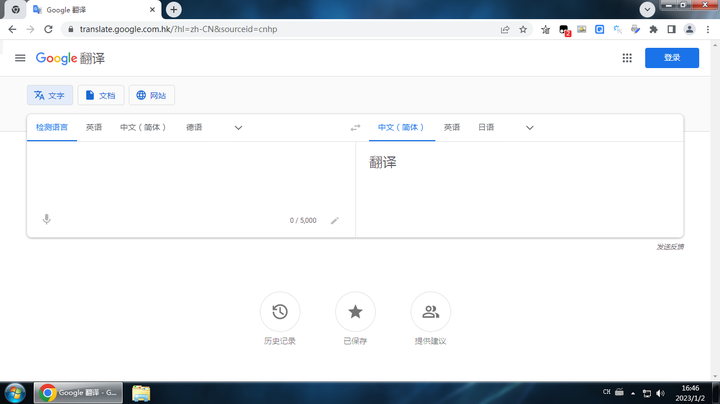Image resolution: width=720 pixels, height=404 pixels.
Task: Open the main hamburger menu
Action: [20, 58]
